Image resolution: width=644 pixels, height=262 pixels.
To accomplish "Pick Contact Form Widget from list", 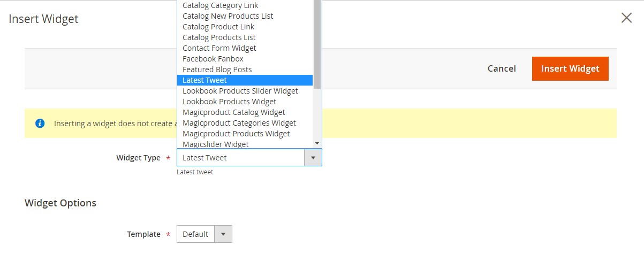I will 219,48.
